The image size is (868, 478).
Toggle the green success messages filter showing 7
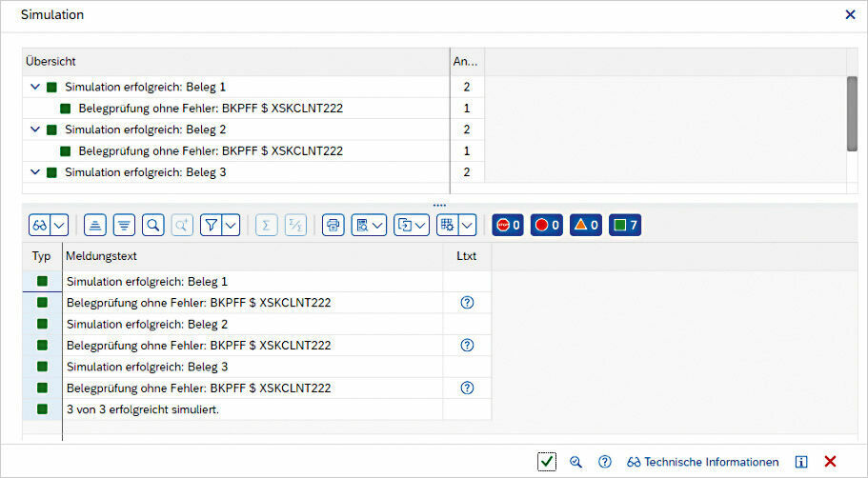625,225
